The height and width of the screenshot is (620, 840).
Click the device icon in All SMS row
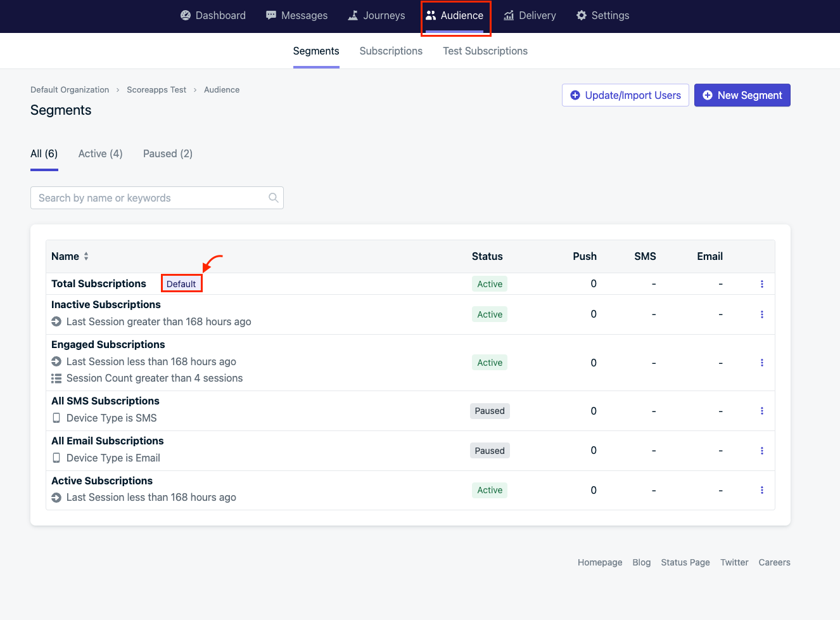[56, 418]
